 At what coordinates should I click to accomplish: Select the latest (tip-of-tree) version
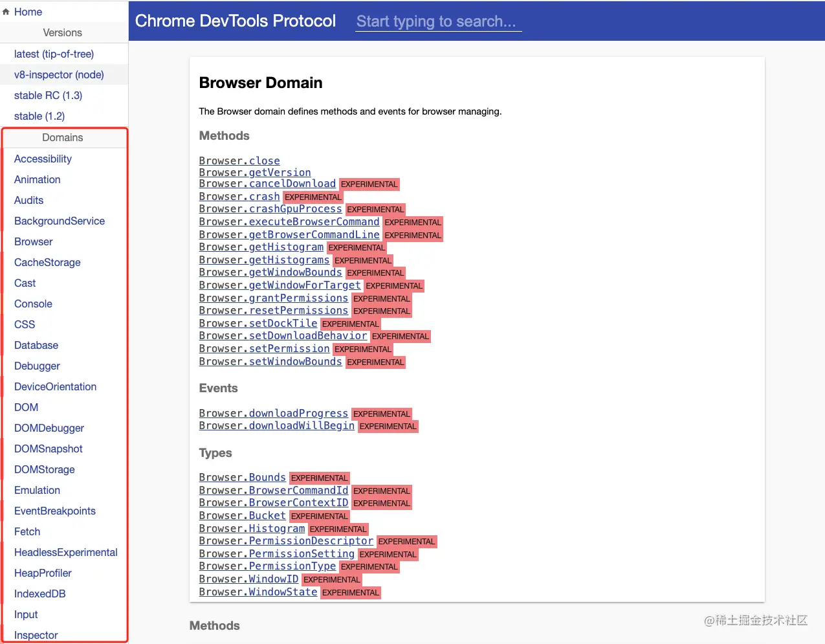[x=54, y=54]
